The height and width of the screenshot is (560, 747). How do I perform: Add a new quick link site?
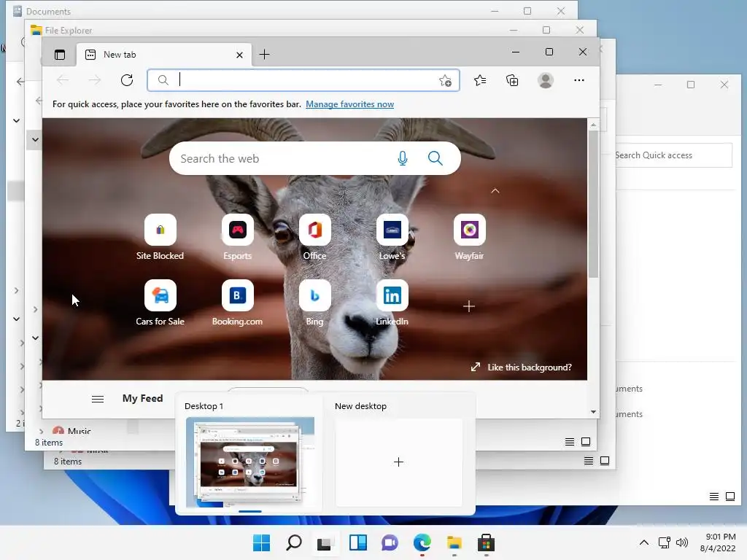tap(469, 306)
